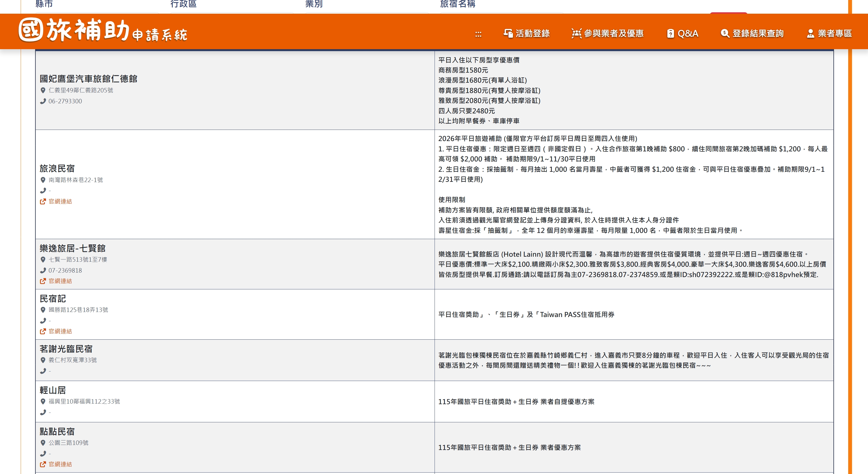Click the address 南灣路林森巷22-1號
This screenshot has width=868, height=474.
click(76, 180)
